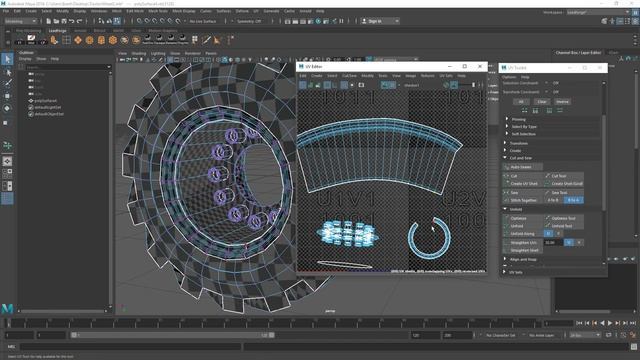Image resolution: width=640 pixels, height=360 pixels.
Task: Select A to B stitch direction
Action: [x=553, y=200]
